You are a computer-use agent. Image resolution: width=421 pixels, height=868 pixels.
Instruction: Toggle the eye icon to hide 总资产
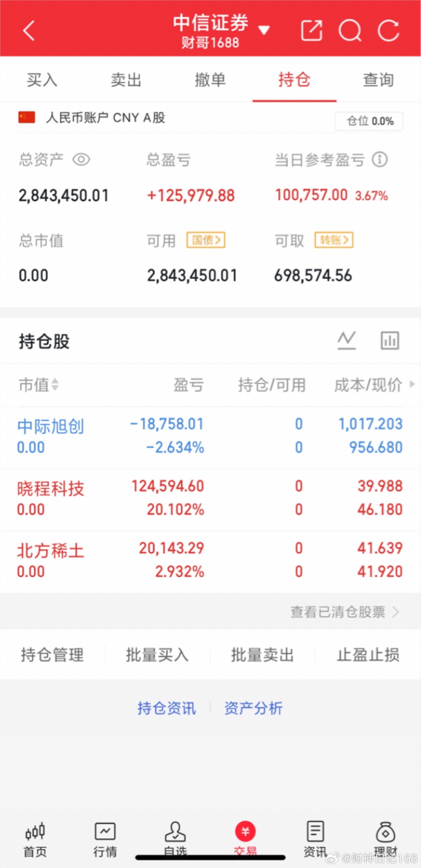(82, 159)
